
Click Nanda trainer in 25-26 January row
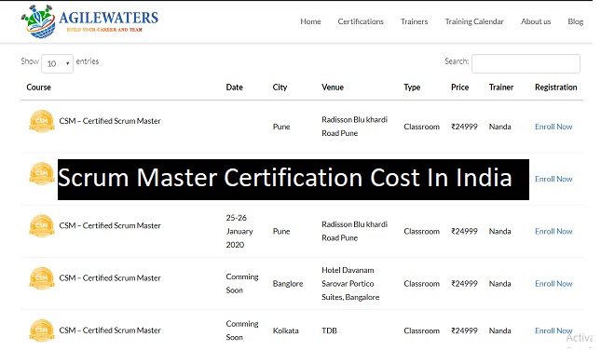[499, 231]
